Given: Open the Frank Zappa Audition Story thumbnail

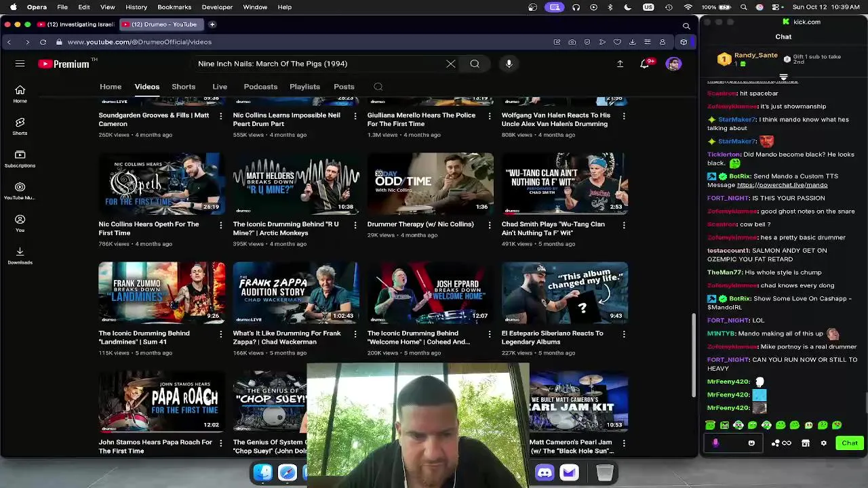Looking at the screenshot, I should click(x=296, y=292).
